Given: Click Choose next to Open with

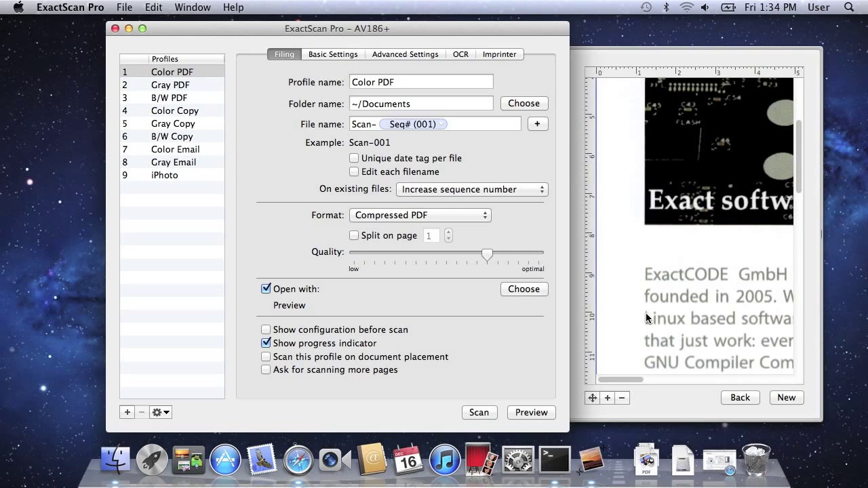Looking at the screenshot, I should [524, 289].
